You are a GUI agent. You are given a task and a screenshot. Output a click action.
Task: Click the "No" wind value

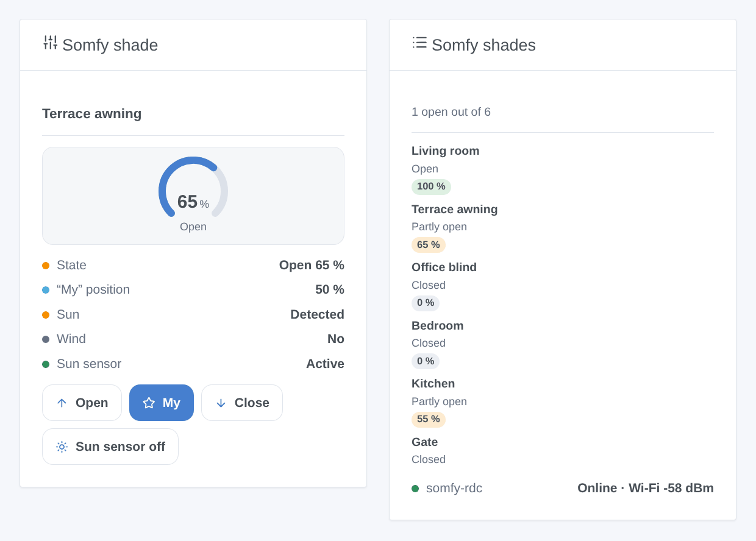[336, 339]
